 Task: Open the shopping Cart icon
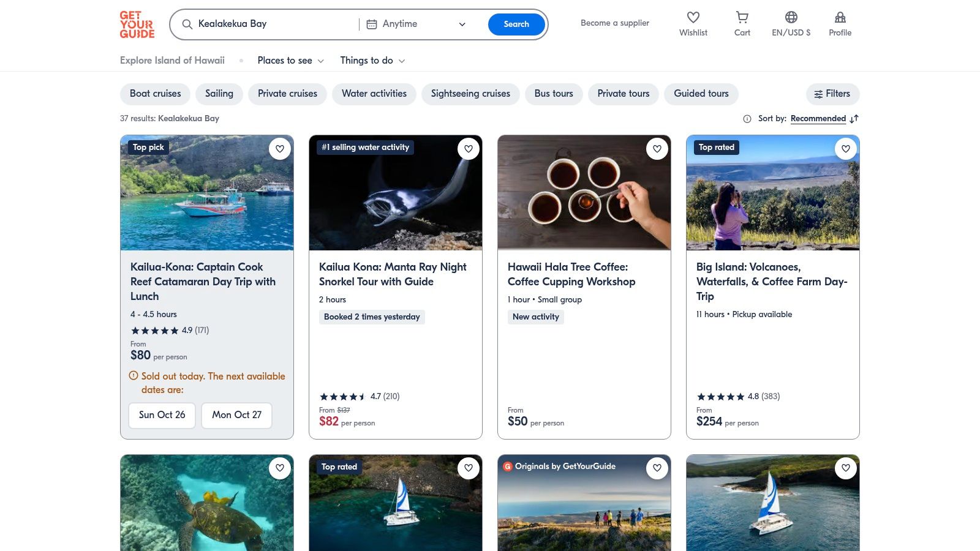(742, 18)
